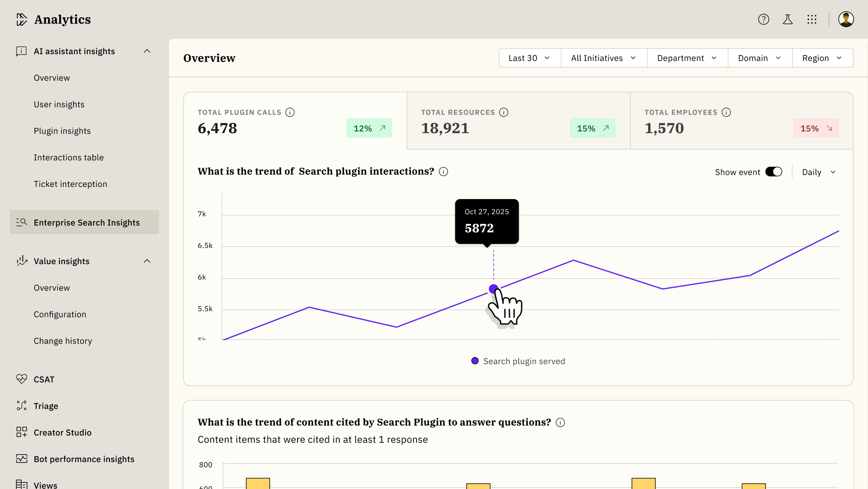Open the user profile avatar
The width and height of the screenshot is (868, 489).
(x=846, y=19)
